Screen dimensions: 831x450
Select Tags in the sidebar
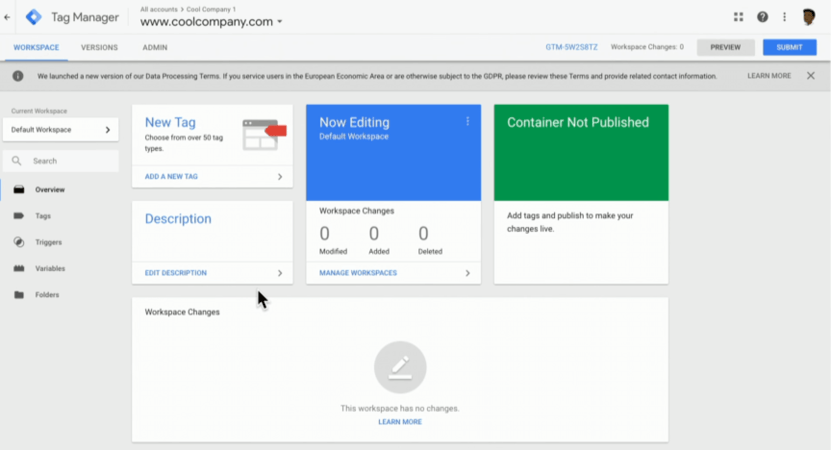coord(43,216)
